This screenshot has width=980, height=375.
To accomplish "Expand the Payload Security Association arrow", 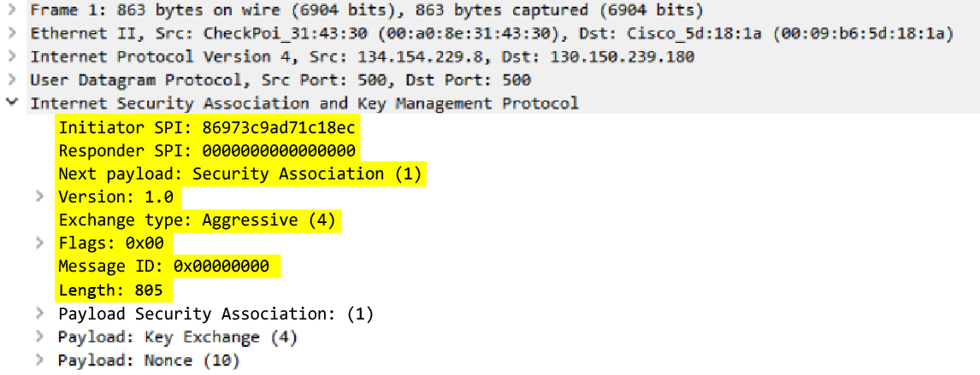I will 39,314.
